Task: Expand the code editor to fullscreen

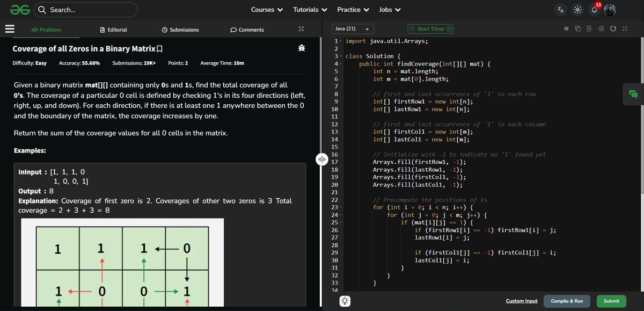Action: click(625, 28)
